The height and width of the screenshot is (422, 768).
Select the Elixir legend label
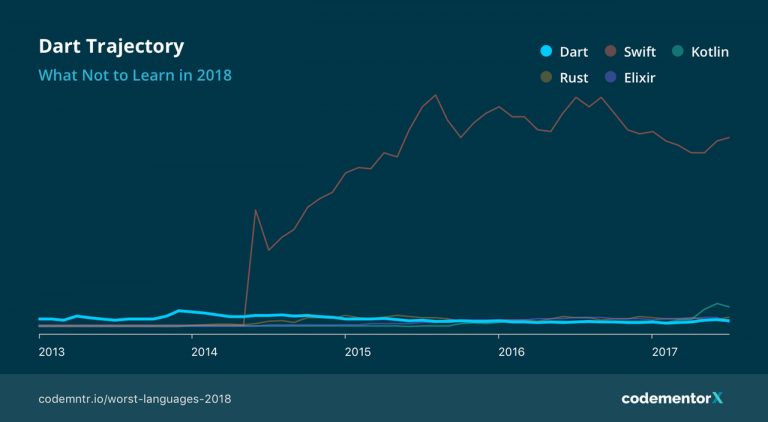coord(640,78)
